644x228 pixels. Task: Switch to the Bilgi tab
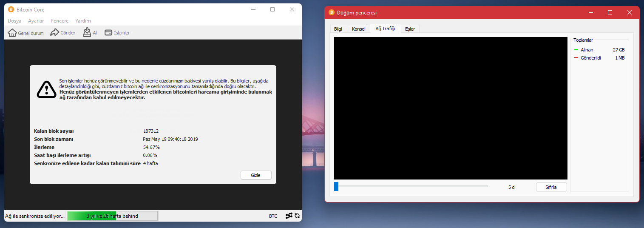click(338, 29)
